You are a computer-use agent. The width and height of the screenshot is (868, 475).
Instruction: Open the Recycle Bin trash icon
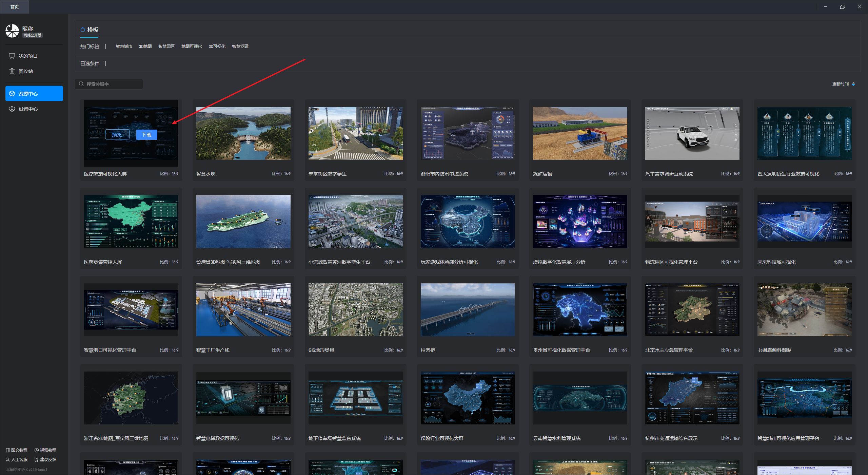(12, 71)
